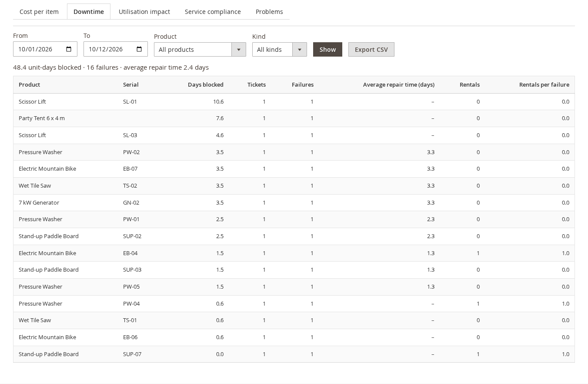The width and height of the screenshot is (588, 384).
Task: Click the summary line showing 48.4 unit-days blocked
Action: 111,67
